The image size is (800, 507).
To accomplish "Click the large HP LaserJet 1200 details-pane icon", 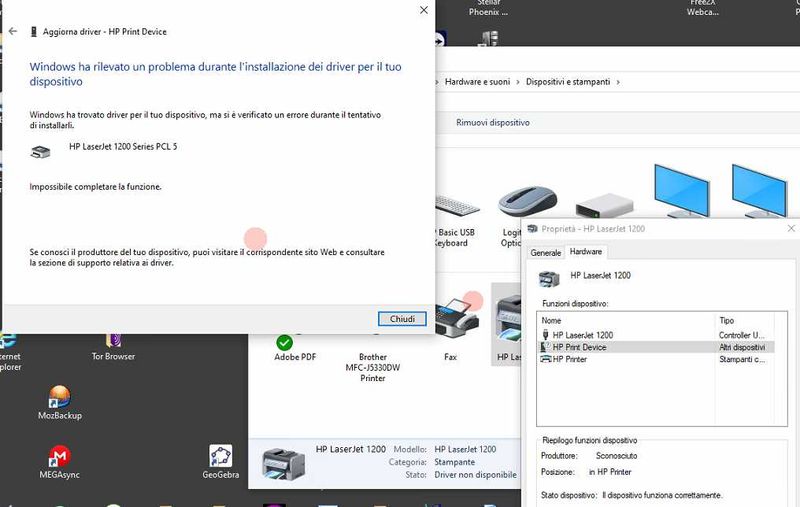I will point(283,463).
